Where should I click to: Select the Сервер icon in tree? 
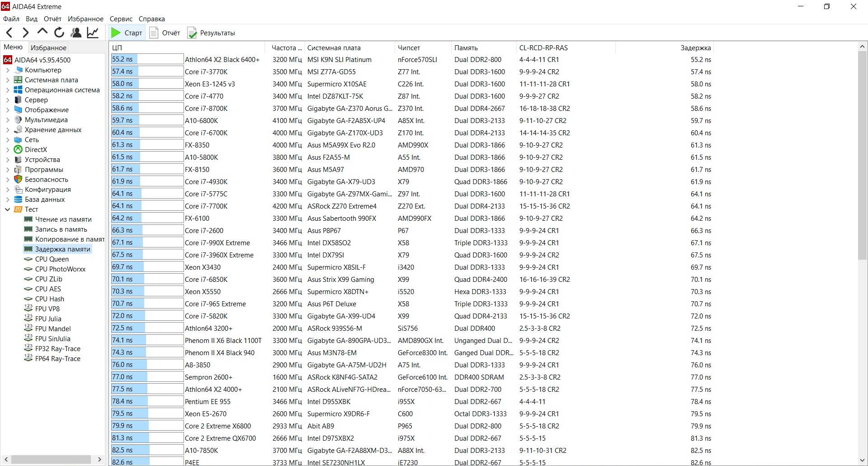point(18,100)
